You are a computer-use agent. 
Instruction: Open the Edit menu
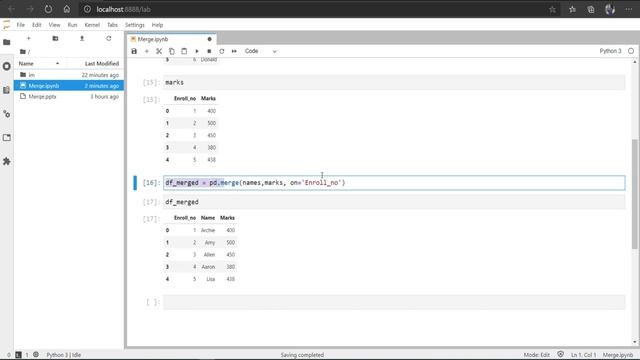[37, 25]
